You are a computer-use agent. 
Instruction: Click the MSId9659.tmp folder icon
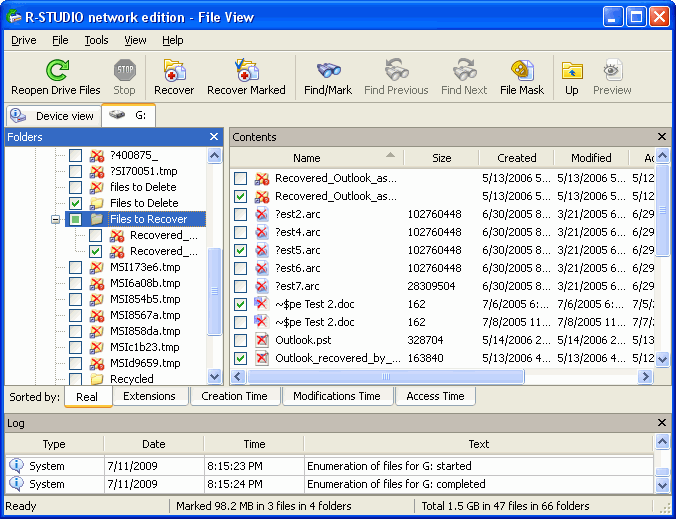pyautogui.click(x=97, y=363)
